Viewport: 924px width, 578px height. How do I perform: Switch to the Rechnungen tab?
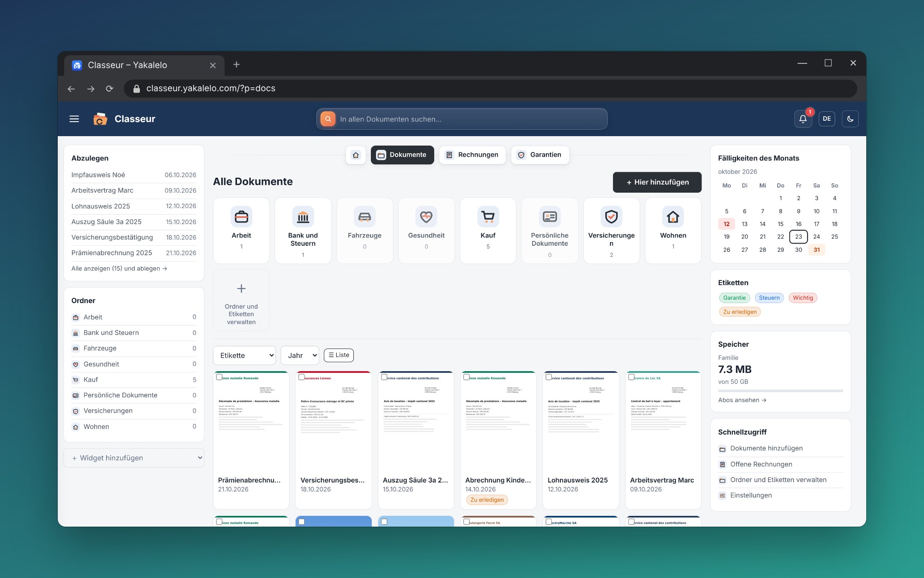pos(472,155)
